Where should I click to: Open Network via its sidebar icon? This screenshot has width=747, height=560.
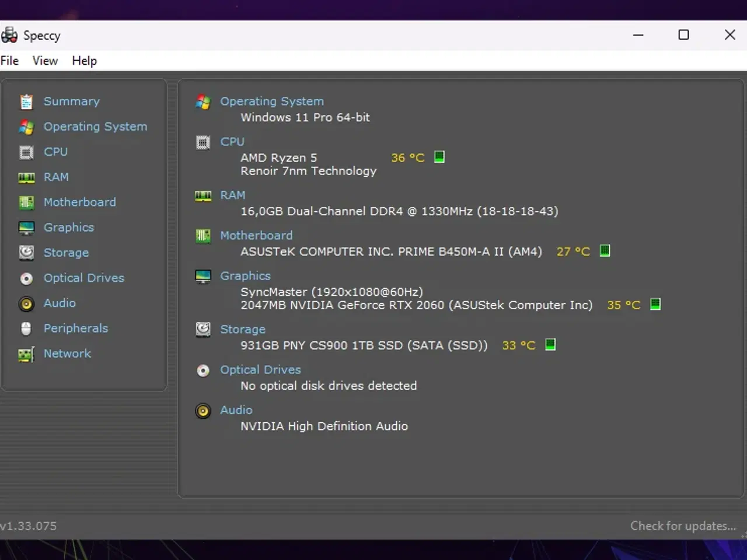coord(26,354)
